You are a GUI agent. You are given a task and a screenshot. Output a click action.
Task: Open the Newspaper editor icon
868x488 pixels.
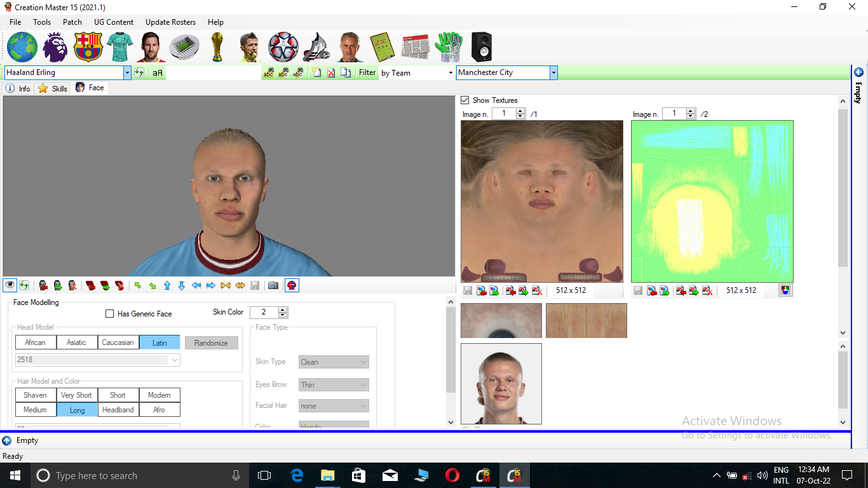pos(416,47)
